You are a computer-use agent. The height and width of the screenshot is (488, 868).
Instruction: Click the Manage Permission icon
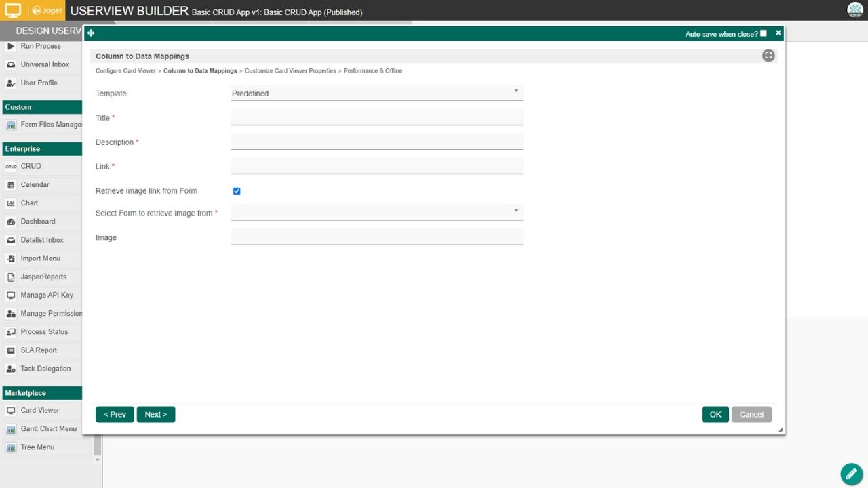[x=11, y=314]
